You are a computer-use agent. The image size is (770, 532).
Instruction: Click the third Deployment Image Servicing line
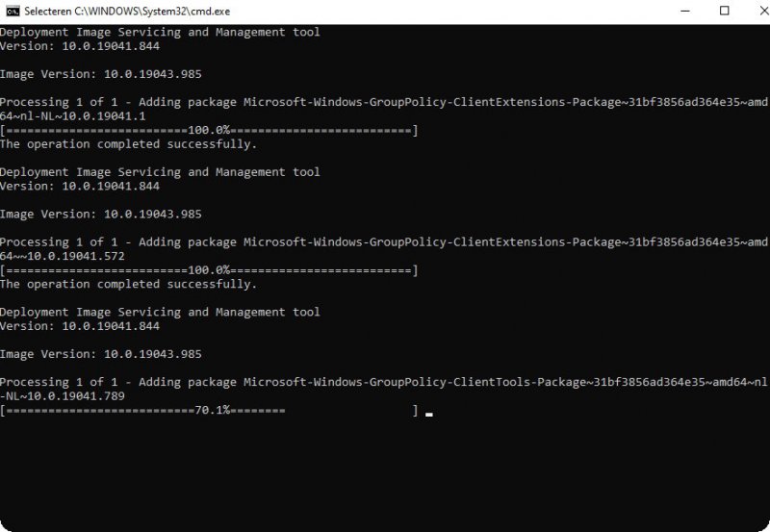click(160, 313)
